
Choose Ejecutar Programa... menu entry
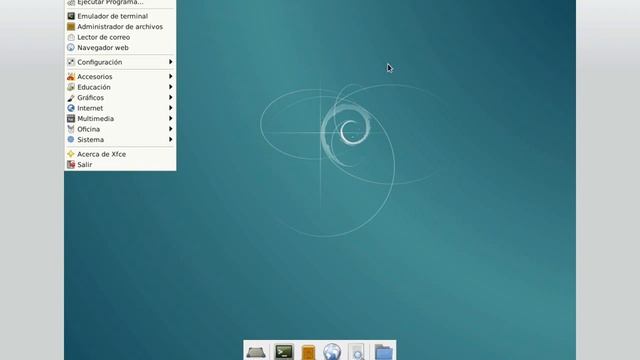[x=120, y=2]
